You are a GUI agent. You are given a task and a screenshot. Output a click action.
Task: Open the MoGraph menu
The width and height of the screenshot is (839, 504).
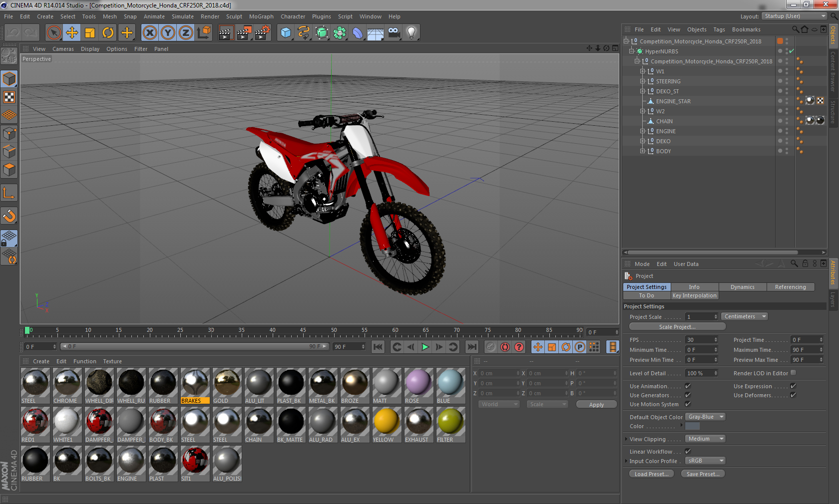pos(261,16)
